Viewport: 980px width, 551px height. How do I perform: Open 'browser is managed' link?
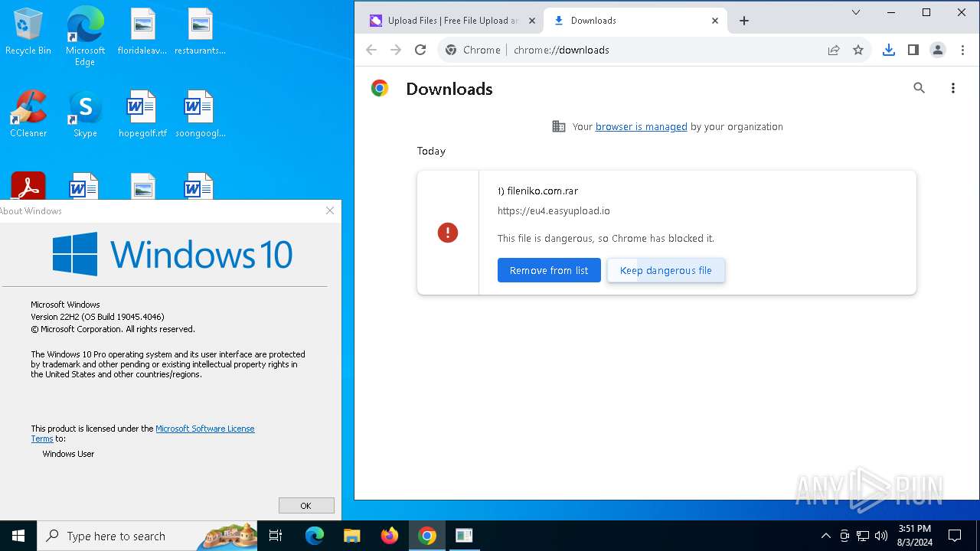pos(641,127)
